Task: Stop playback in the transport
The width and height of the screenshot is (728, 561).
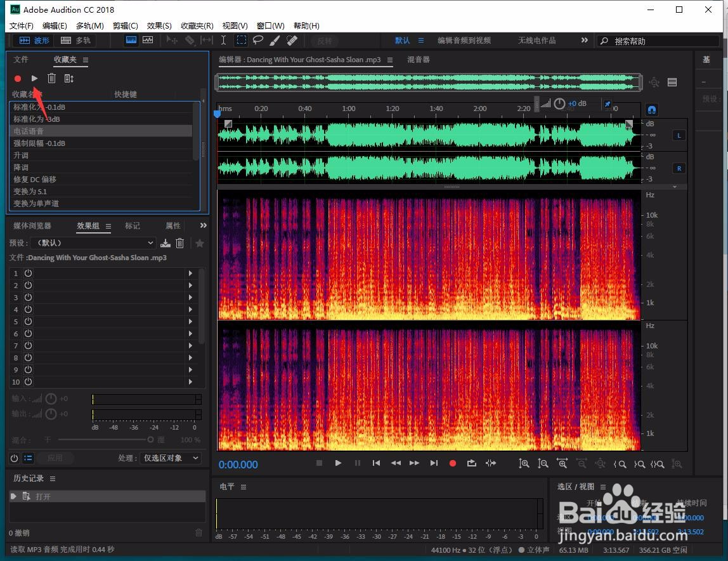Action: coord(319,463)
